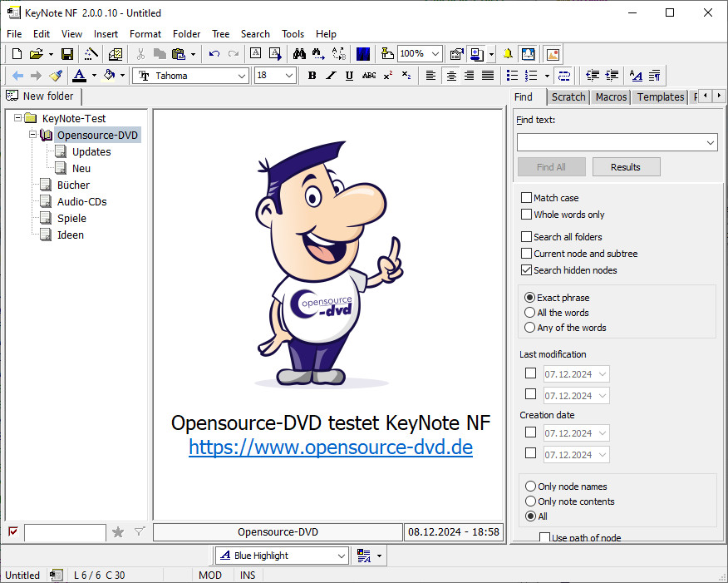Click the Find binoculars icon in toolbar
This screenshot has height=583, width=728.
pyautogui.click(x=298, y=54)
